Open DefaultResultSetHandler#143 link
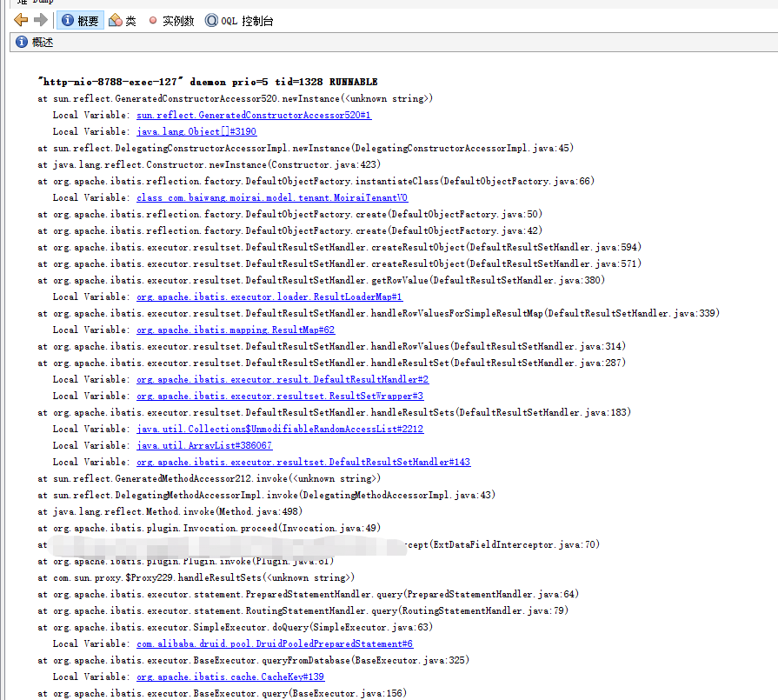The image size is (778, 700). coord(303,462)
